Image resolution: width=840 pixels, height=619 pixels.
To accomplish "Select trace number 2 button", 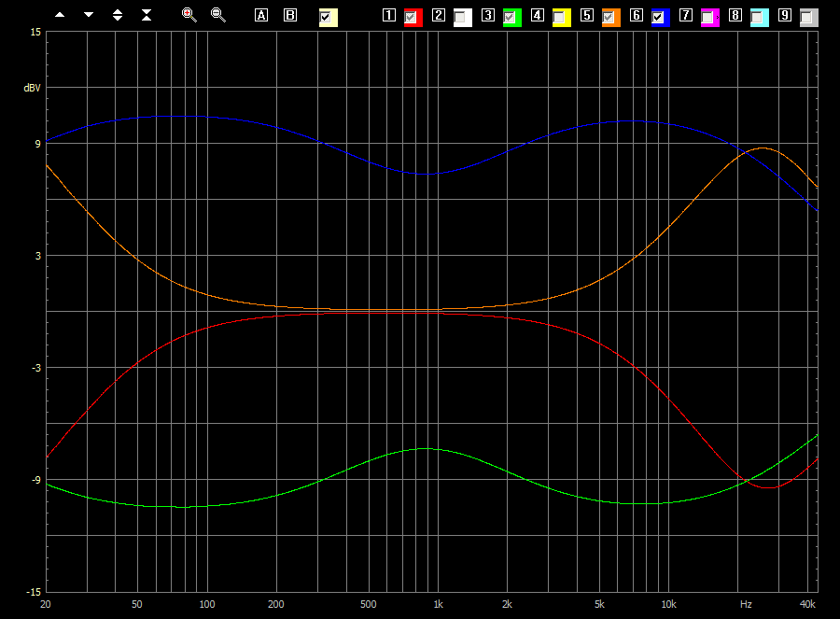I will [439, 15].
